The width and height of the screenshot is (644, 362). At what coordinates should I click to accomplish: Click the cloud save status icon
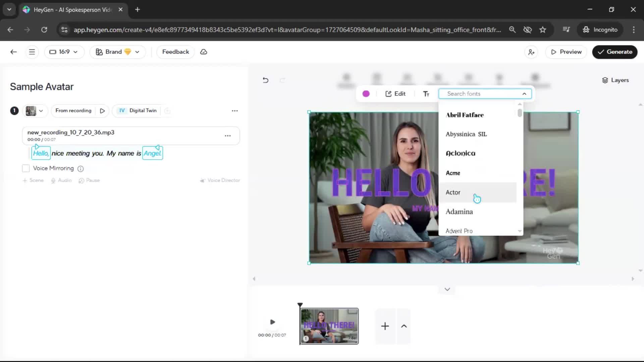(204, 52)
